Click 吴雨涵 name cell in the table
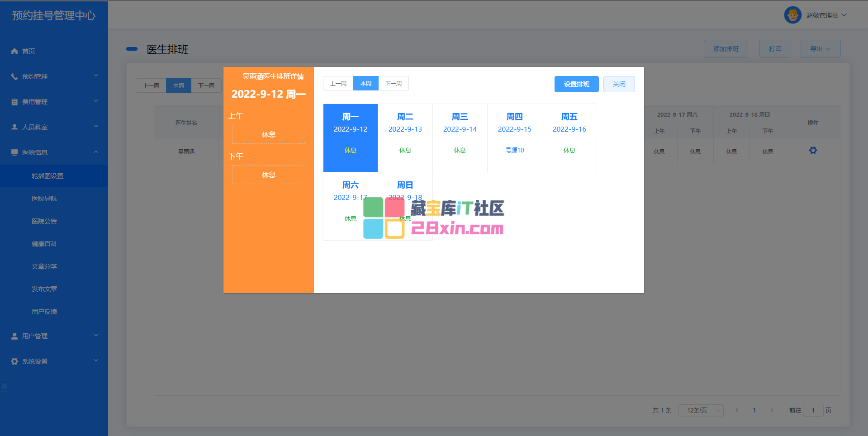 (186, 152)
